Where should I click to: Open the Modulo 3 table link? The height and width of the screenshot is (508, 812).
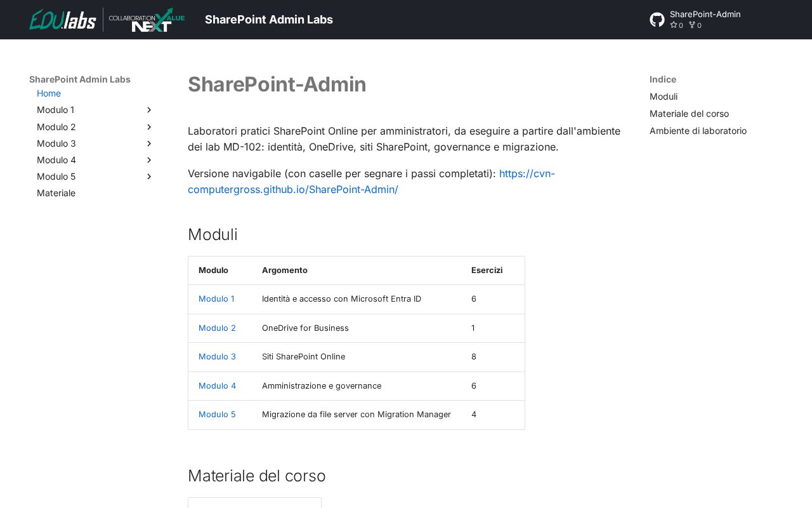point(217,356)
